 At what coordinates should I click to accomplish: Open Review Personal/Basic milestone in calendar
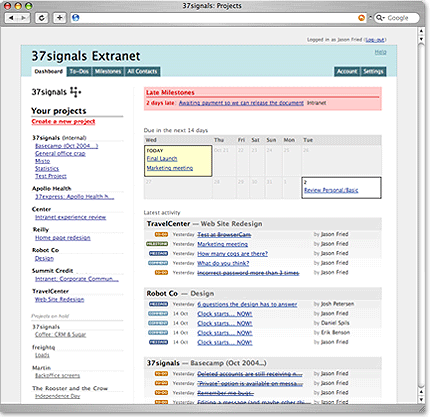click(x=331, y=190)
